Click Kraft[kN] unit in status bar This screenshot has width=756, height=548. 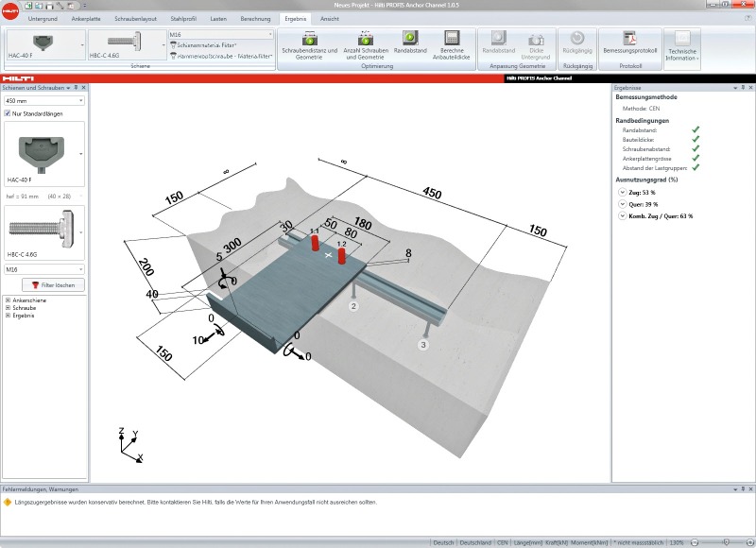point(557,542)
